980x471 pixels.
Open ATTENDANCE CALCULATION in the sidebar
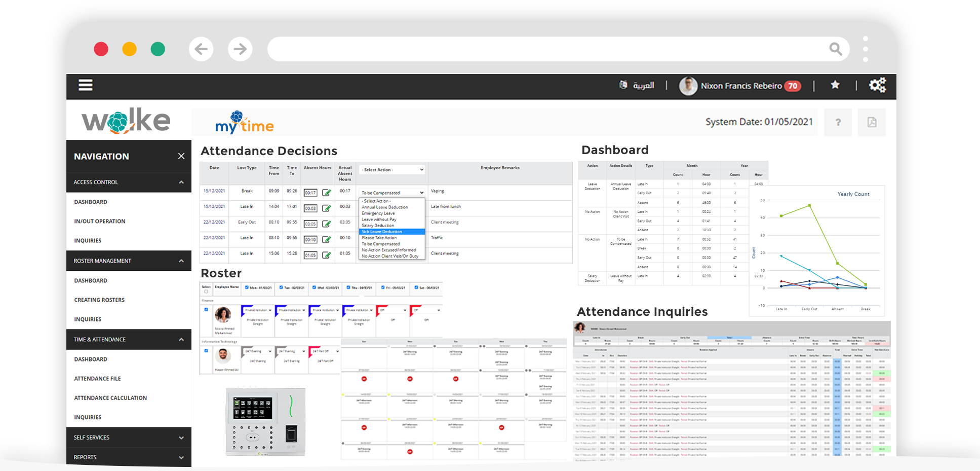(110, 397)
